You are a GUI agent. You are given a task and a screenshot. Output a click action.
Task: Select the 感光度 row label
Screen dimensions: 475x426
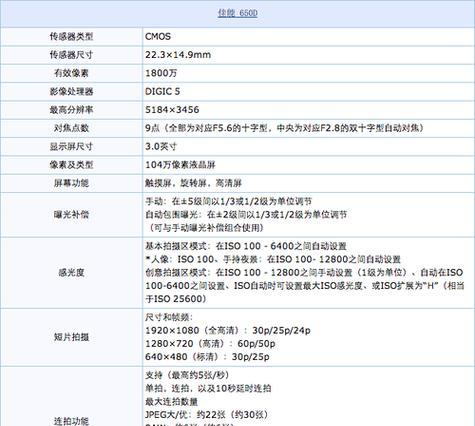(x=71, y=273)
